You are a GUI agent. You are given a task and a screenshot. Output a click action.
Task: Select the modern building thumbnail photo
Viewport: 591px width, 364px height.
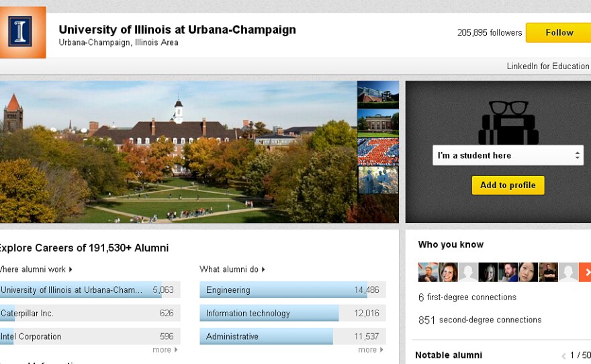(x=377, y=95)
